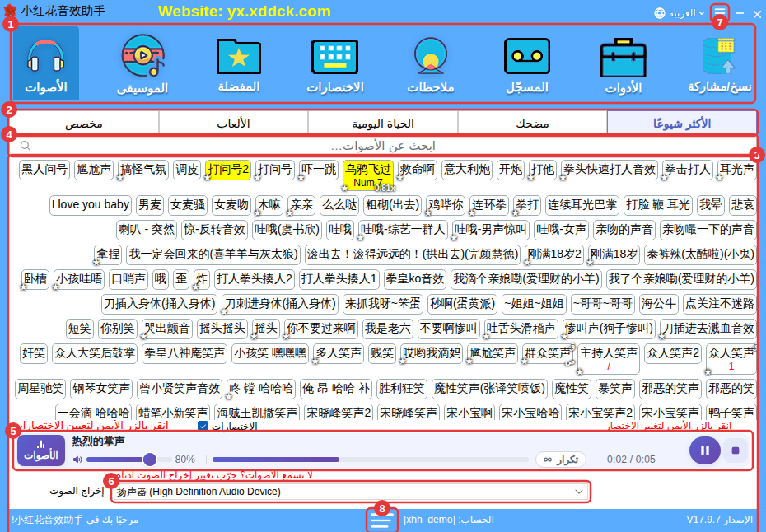Open the الأصوات headphones sounds section
Viewport: 766px width, 532px height.
(46, 63)
